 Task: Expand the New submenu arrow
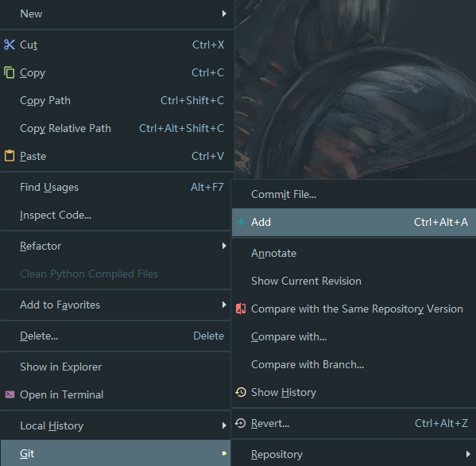pyautogui.click(x=224, y=14)
